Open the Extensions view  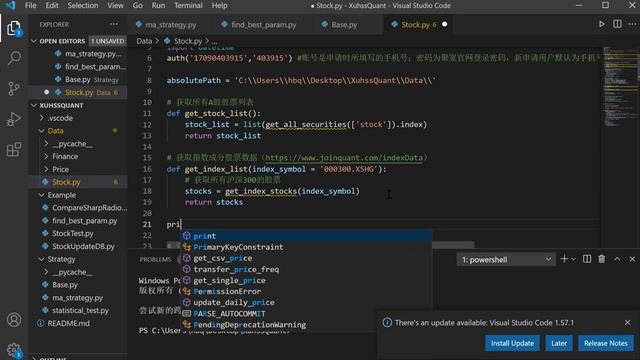click(x=14, y=149)
